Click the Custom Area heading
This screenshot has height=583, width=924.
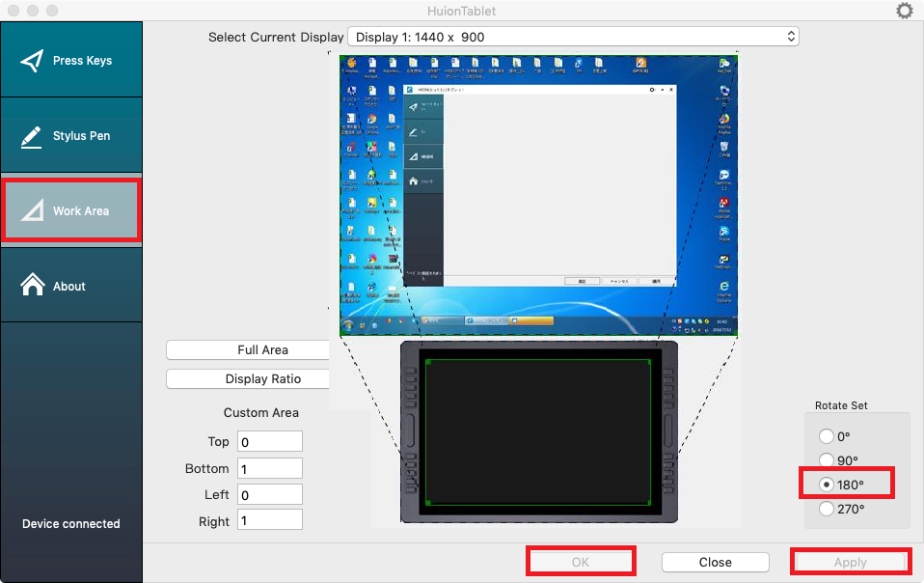point(261,413)
